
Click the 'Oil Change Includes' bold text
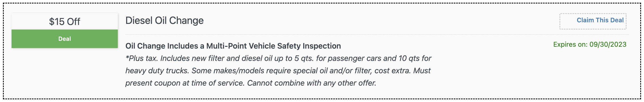[162, 46]
